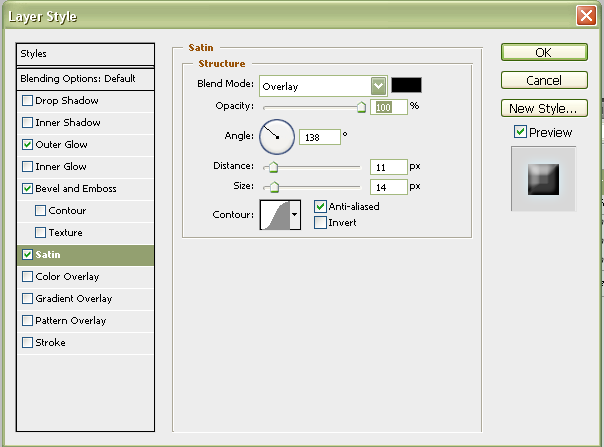Viewport: 604px width, 447px height.
Task: Click the Angle value field
Action: coord(320,137)
